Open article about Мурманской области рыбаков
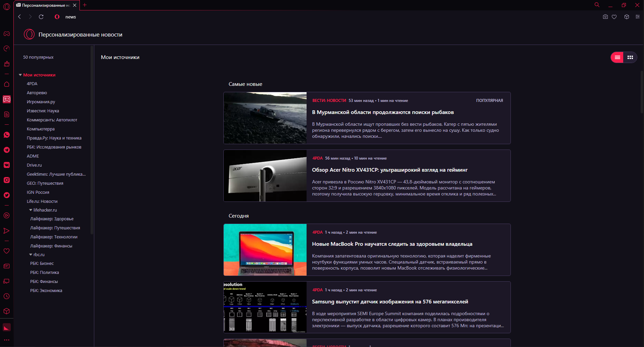 click(383, 112)
